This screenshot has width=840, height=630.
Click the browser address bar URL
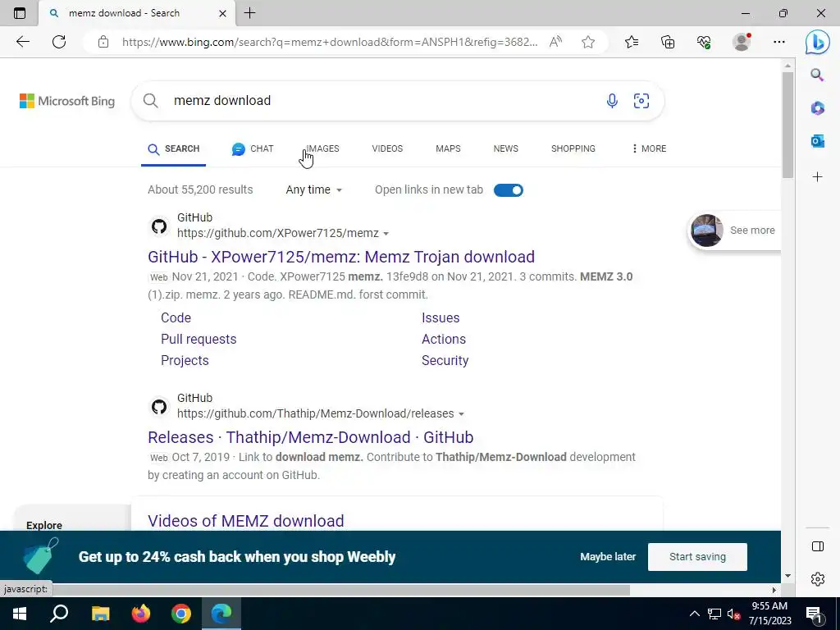click(x=330, y=42)
